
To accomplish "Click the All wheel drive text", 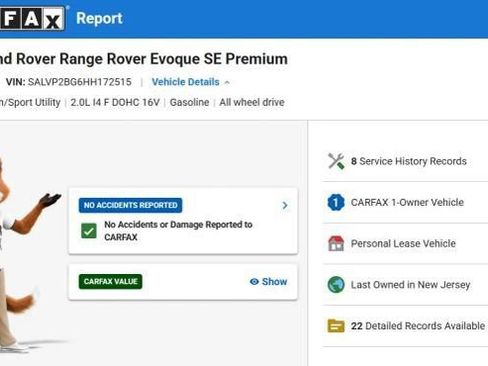I will [x=252, y=102].
